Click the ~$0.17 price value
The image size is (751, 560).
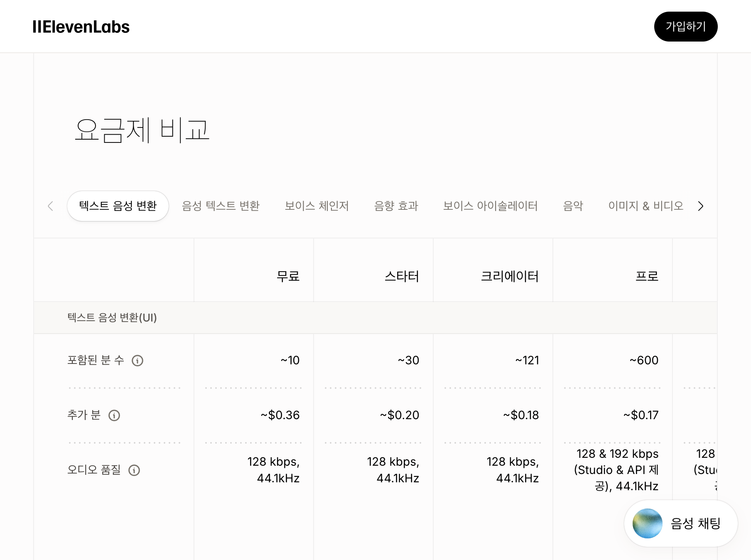pyautogui.click(x=641, y=415)
